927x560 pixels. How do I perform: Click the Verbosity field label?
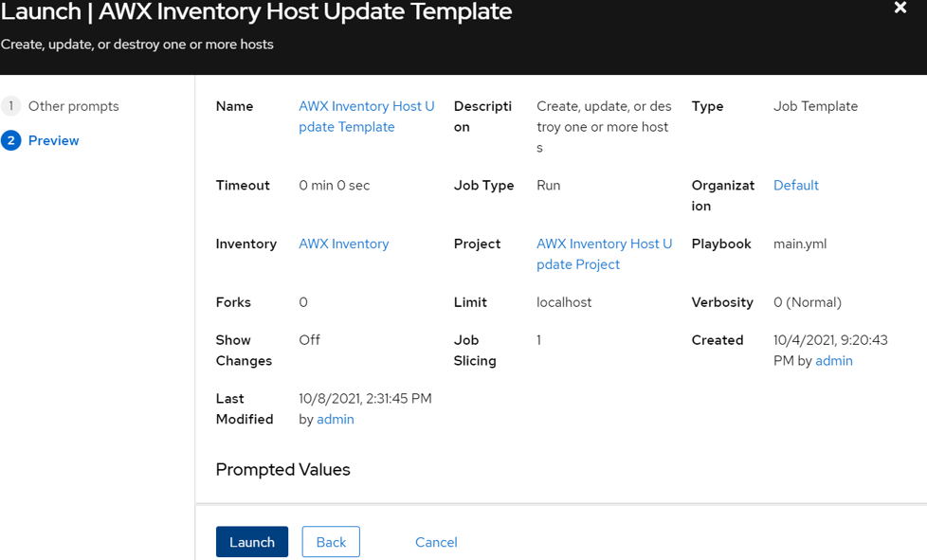click(722, 302)
